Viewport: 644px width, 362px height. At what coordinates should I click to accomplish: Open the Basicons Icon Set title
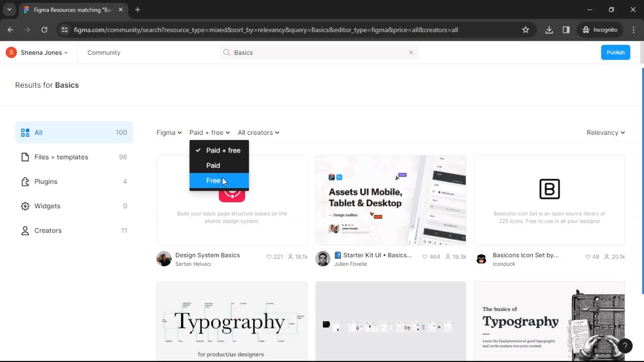(x=525, y=255)
